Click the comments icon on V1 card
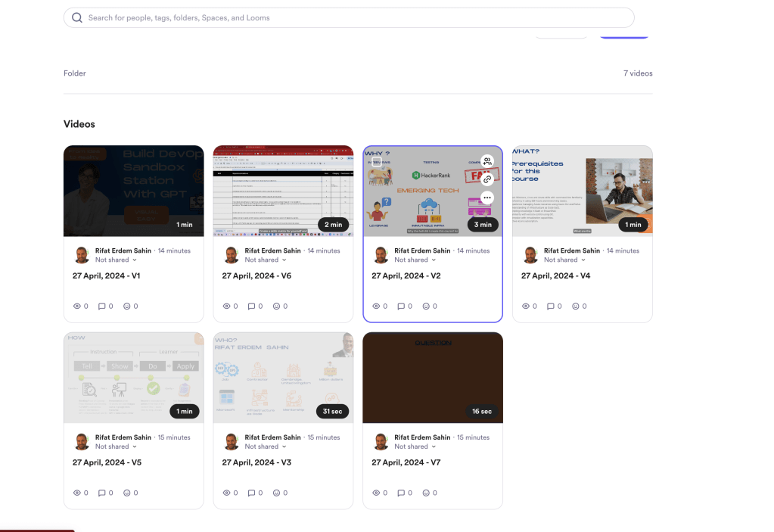Screen dimensions: 774x532 (x=101, y=306)
